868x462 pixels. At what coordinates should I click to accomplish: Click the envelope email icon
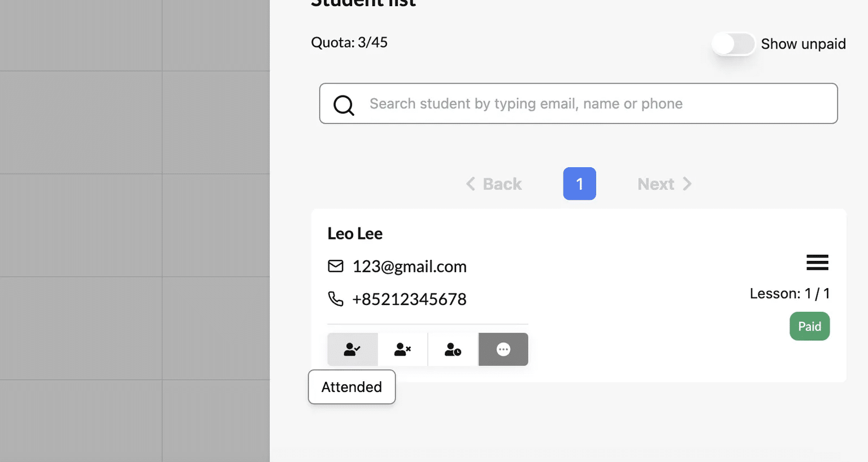click(x=336, y=266)
